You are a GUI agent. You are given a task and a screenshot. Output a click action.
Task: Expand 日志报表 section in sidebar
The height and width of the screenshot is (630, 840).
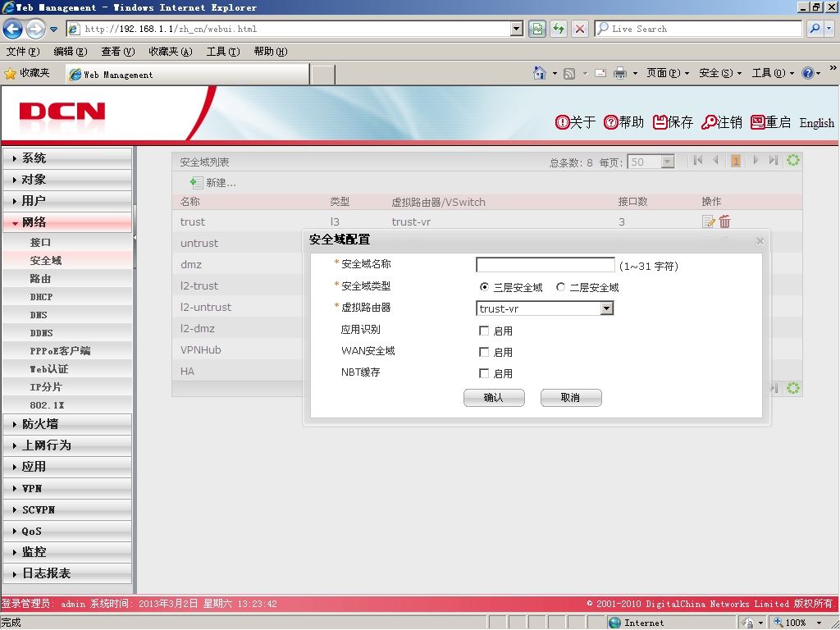point(67,573)
